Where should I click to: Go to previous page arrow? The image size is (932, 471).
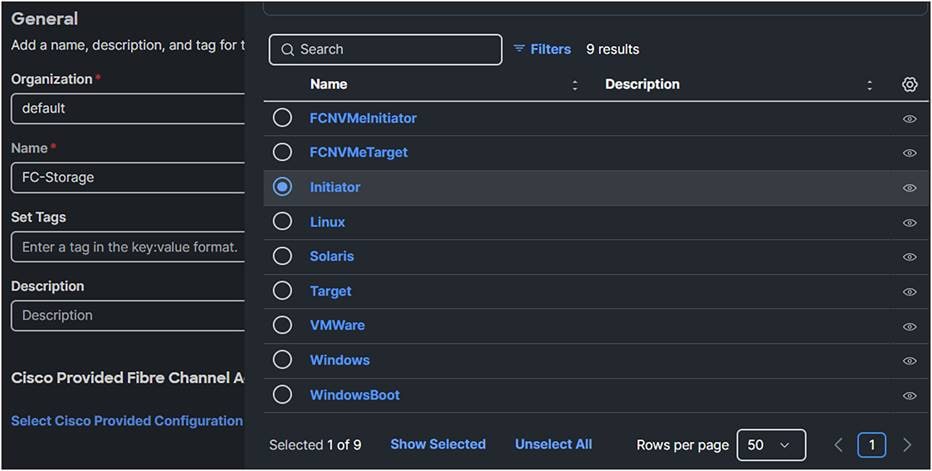click(838, 445)
